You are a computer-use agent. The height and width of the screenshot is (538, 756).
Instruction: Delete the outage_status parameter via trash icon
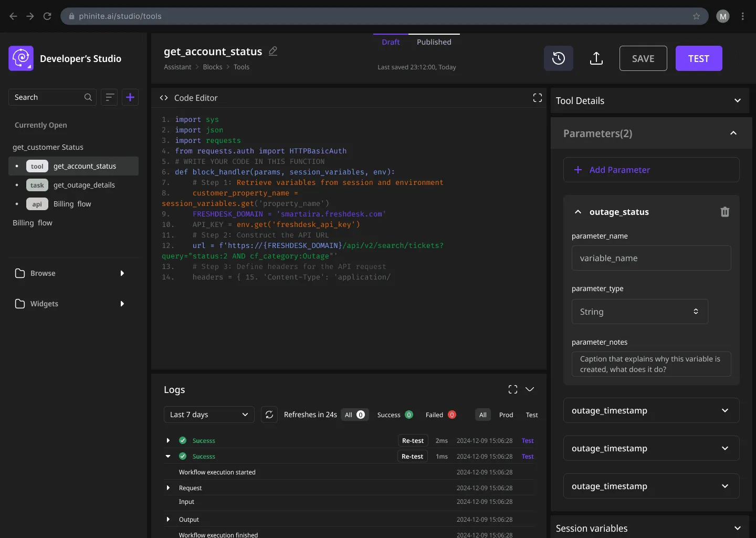pyautogui.click(x=724, y=212)
